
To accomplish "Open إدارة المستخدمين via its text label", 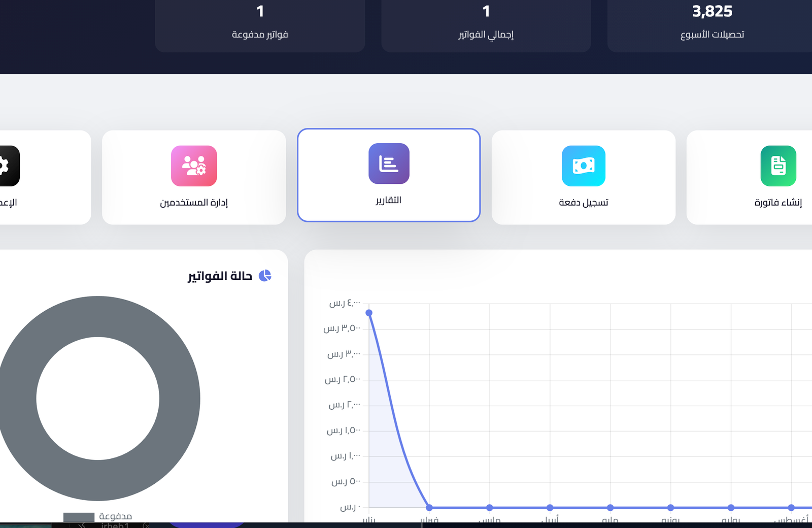I will pos(194,203).
